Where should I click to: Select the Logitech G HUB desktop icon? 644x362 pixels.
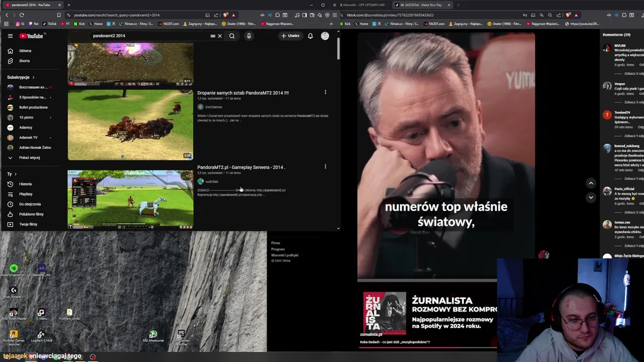coord(41,336)
